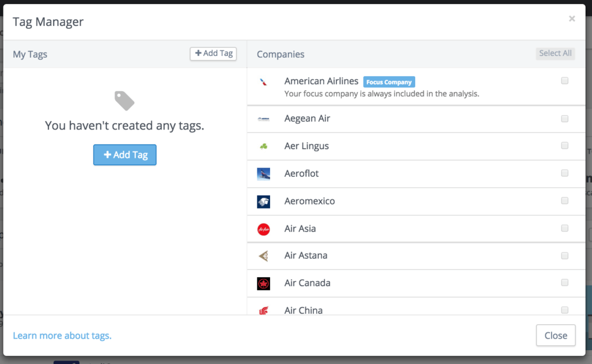Check the Aegean Air checkbox
592x364 pixels.
(x=564, y=119)
